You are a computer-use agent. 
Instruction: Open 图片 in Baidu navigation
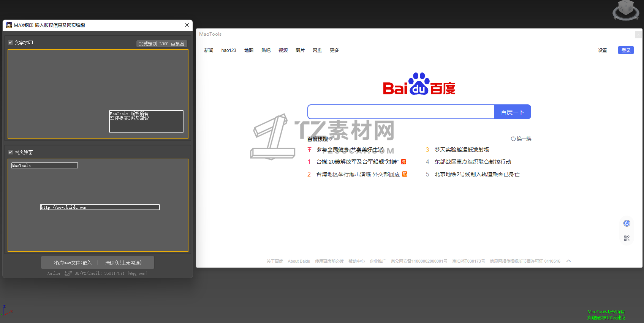pyautogui.click(x=300, y=50)
